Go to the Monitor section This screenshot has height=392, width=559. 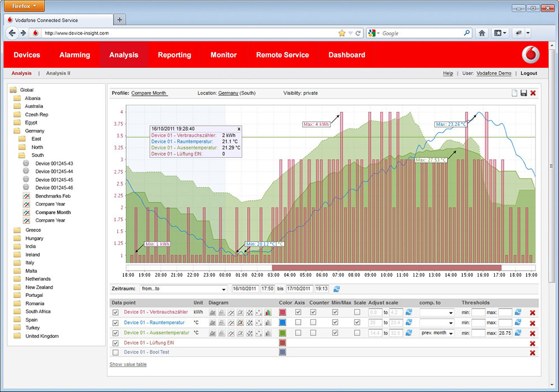tap(224, 55)
